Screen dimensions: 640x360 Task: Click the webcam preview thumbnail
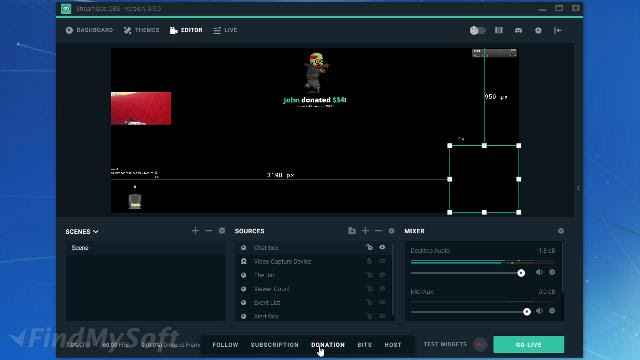(x=141, y=108)
